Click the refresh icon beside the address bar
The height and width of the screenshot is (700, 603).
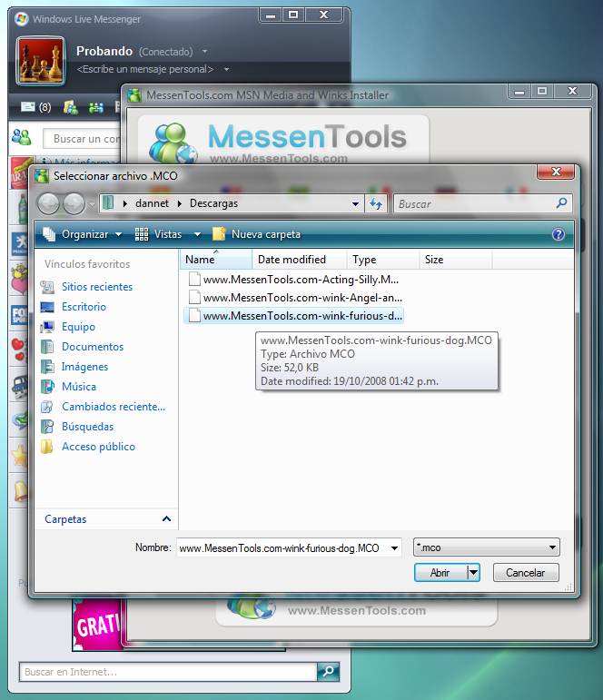(376, 204)
